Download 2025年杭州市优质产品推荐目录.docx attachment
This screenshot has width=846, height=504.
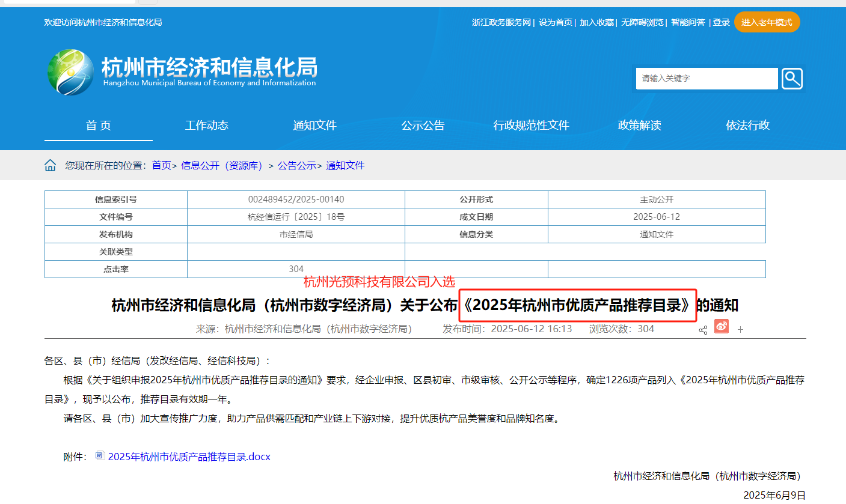tap(189, 457)
